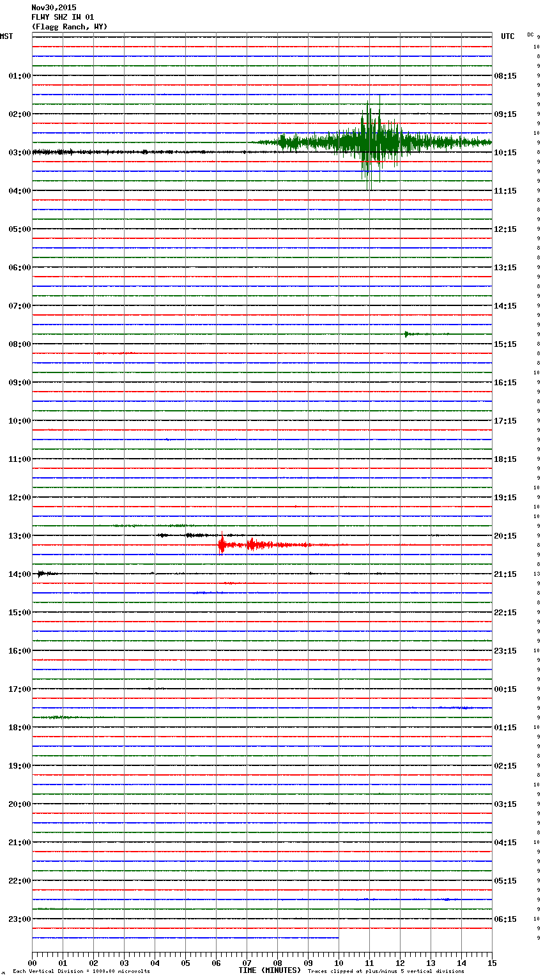Select the 13:00 MST time label

tap(20, 536)
